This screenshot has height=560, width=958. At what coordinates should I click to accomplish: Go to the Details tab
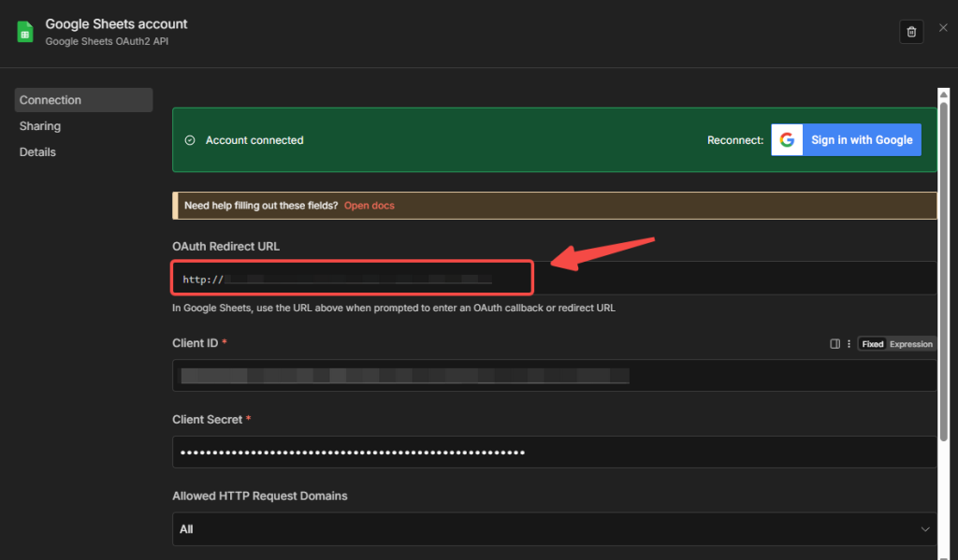[x=37, y=152]
